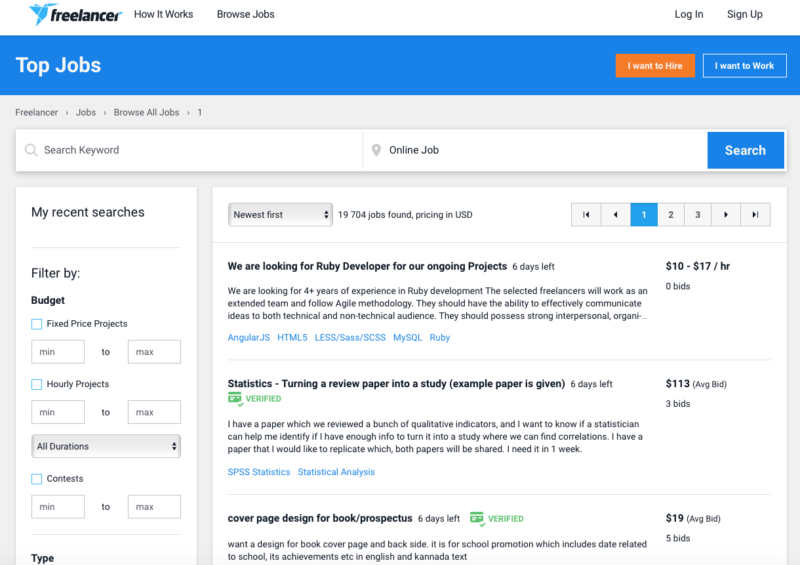Click the blue Search button
Viewport: 800px width, 565px height.
[x=744, y=150]
